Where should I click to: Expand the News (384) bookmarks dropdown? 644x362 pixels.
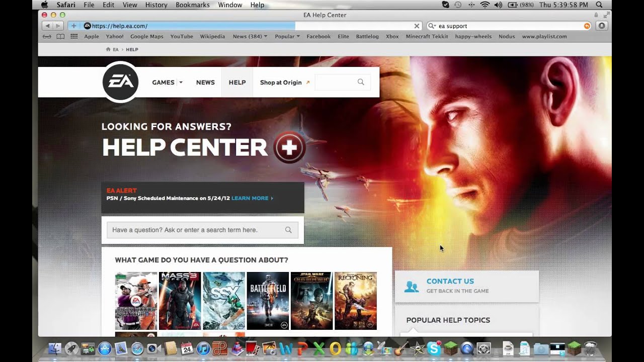tap(250, 36)
